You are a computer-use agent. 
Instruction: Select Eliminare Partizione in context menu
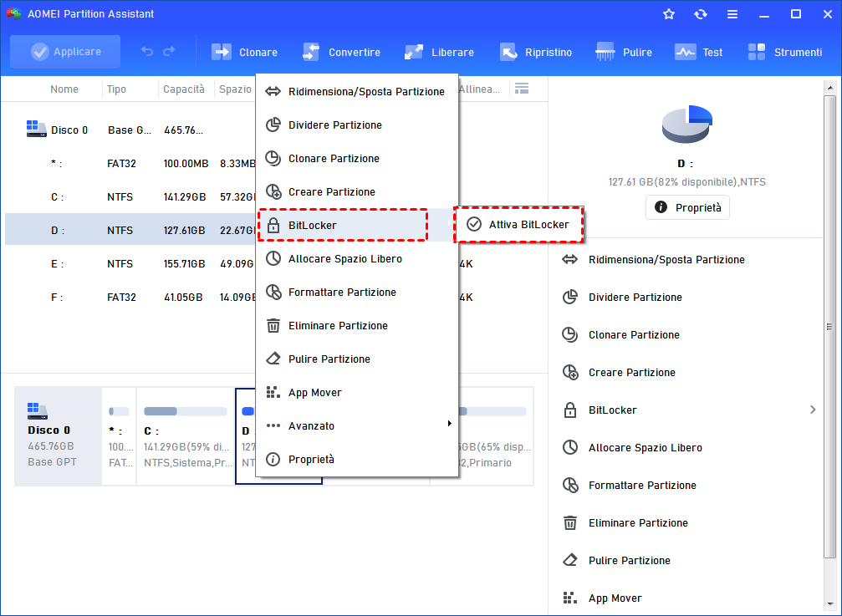(357, 325)
